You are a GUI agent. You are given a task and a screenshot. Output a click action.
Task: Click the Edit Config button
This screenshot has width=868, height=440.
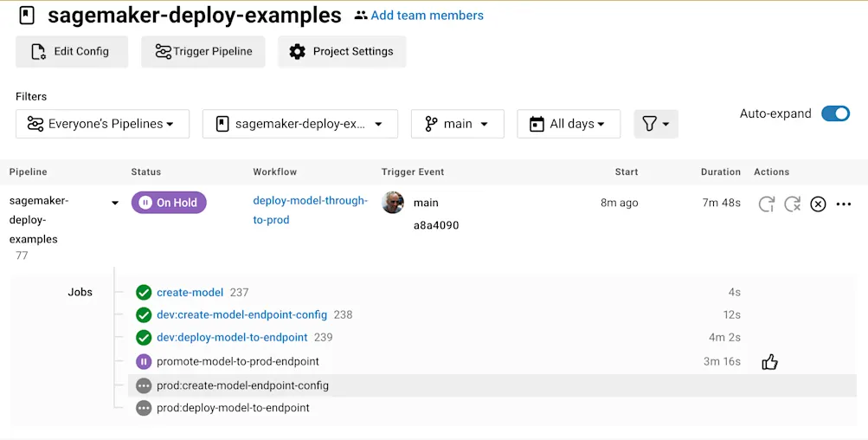[72, 52]
